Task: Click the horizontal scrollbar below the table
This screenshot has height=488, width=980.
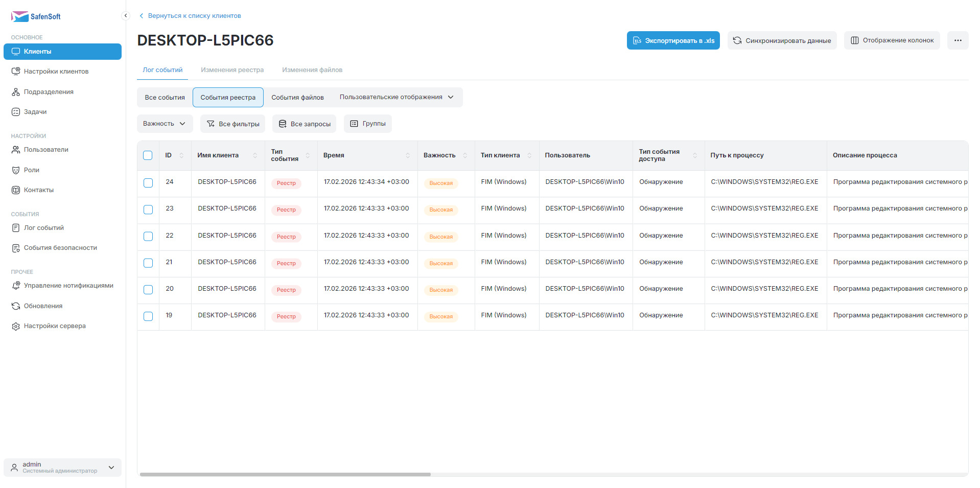Action: (x=285, y=474)
